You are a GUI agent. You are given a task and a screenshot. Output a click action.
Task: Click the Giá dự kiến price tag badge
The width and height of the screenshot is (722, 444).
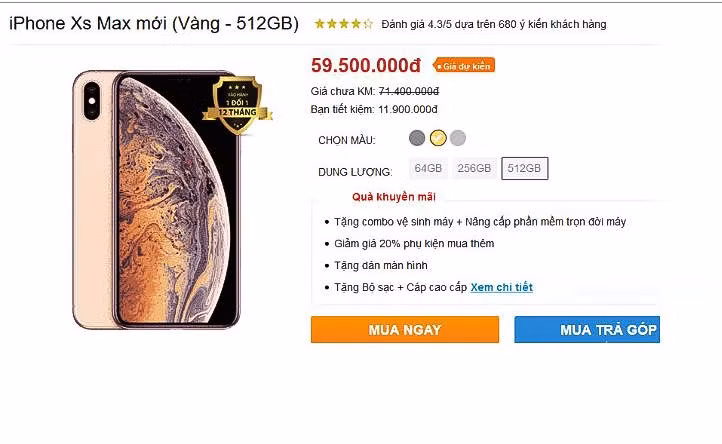tap(464, 66)
